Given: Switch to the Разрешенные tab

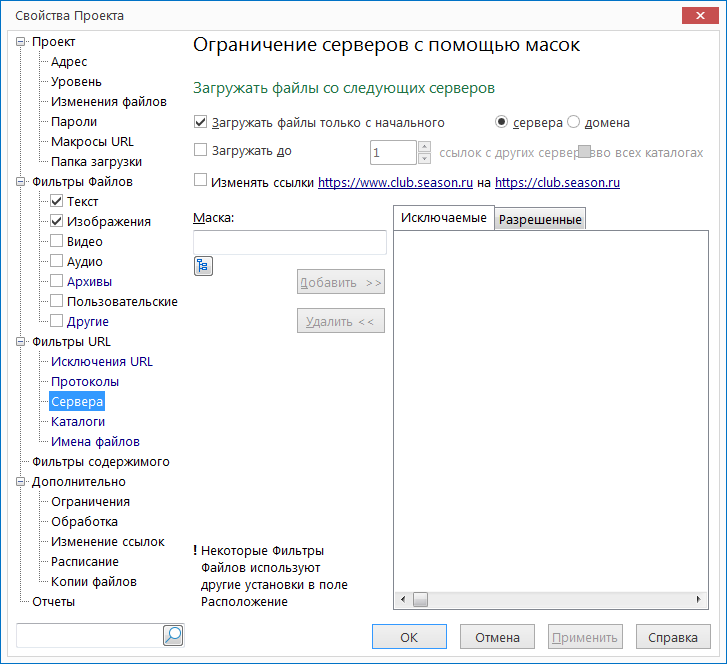Looking at the screenshot, I should [x=540, y=219].
